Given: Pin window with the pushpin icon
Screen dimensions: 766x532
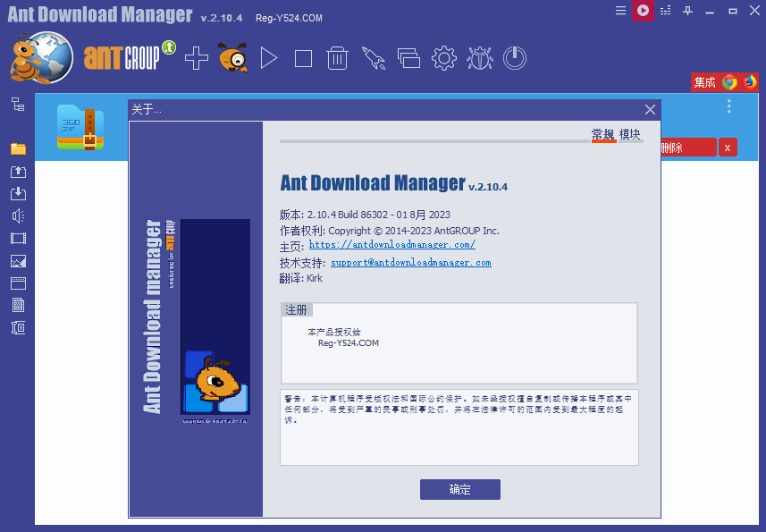Looking at the screenshot, I should point(688,10).
